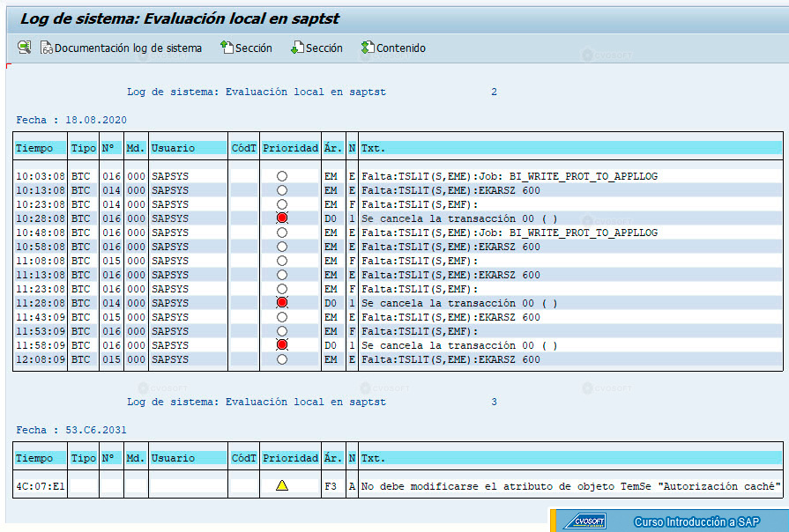Viewport: 789px width, 532px height.
Task: Click the red priority icon at 11:28:08
Action: tap(282, 302)
